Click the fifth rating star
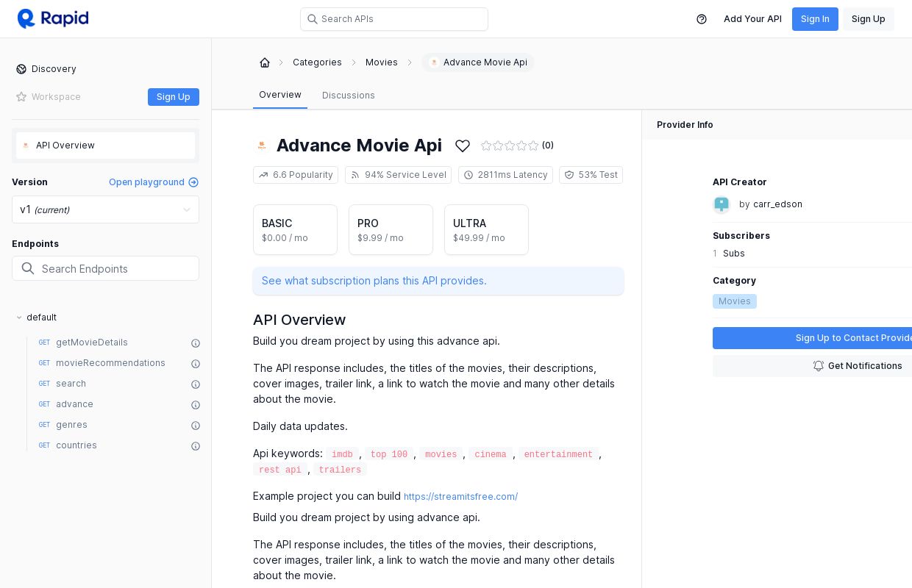The image size is (912, 588). (x=533, y=146)
